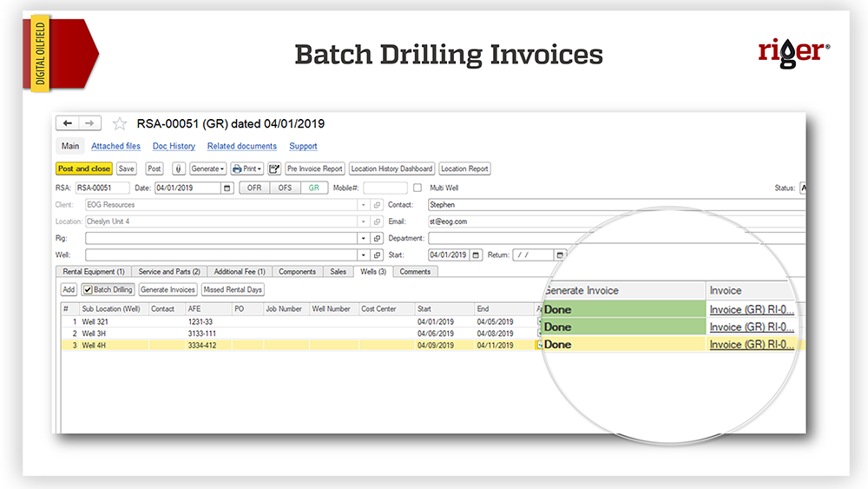Click the edit note icon beside Print
Viewport: 868px width, 489px height.
coord(274,169)
